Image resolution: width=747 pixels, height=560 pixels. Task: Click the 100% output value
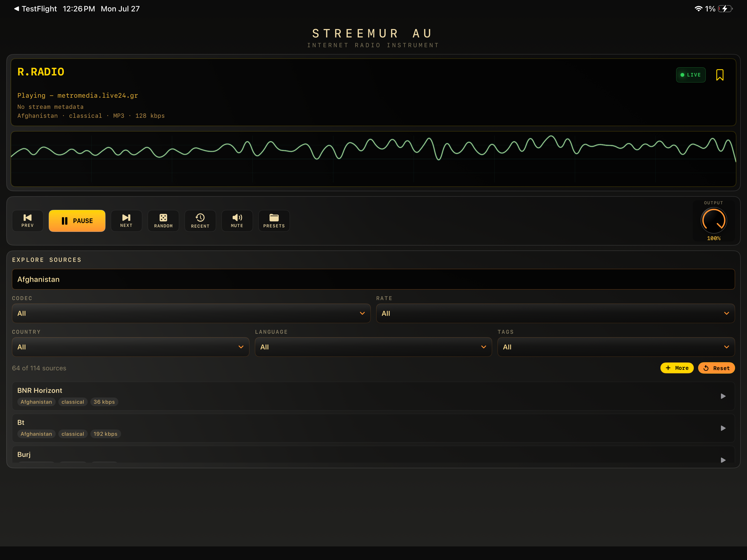tap(714, 238)
